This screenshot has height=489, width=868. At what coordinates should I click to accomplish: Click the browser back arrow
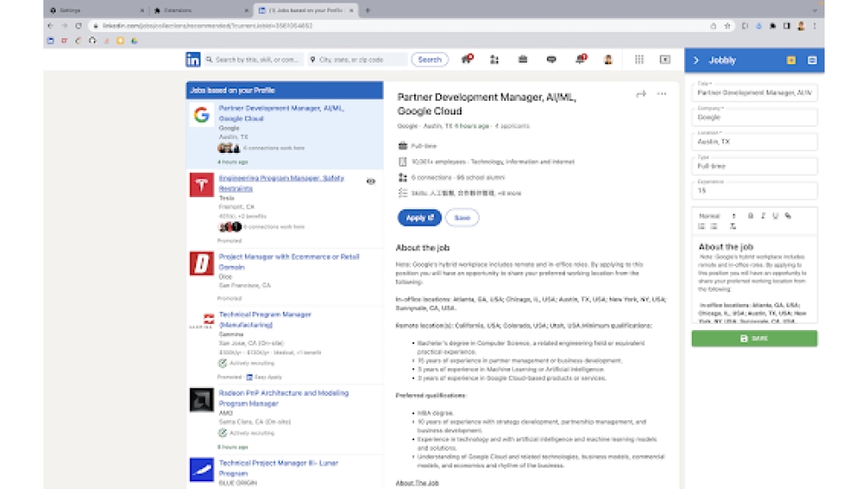50,25
